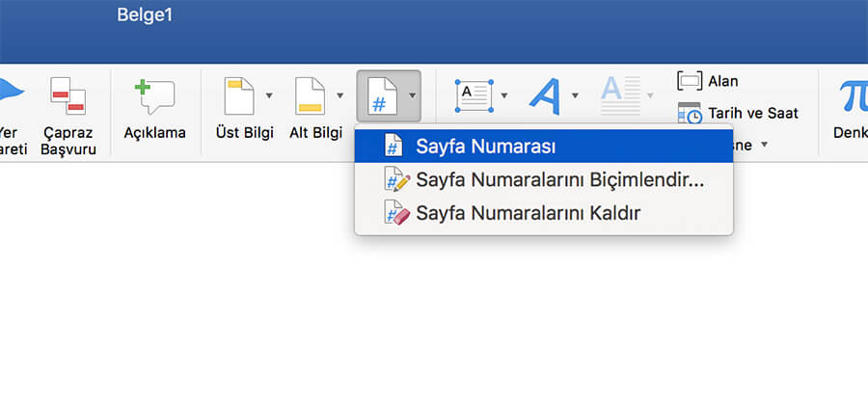Screen dimensions: 868x402
Task: Click the Alan label text
Action: [x=723, y=81]
